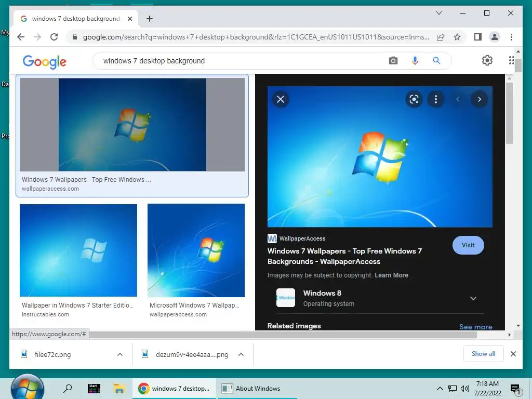Open taskbar search magnifier
Image resolution: width=532 pixels, height=399 pixels.
coord(68,388)
